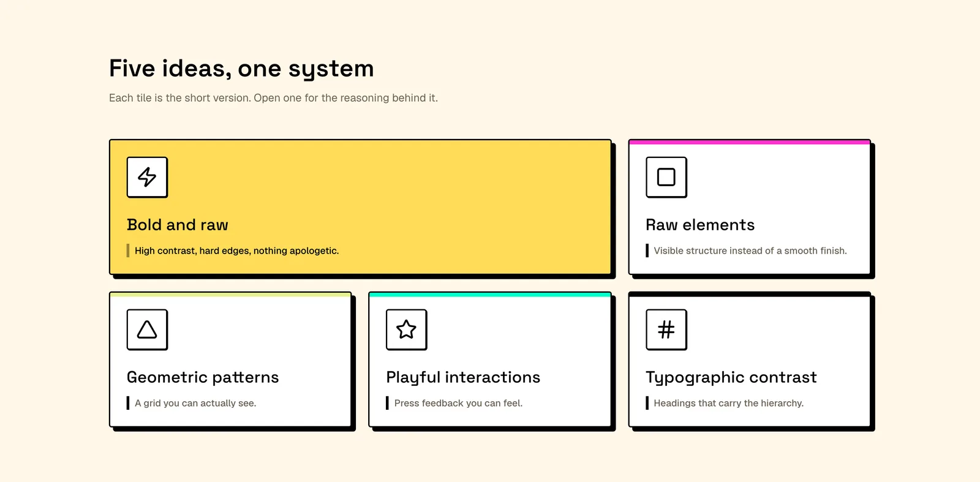The image size is (980, 482).
Task: Click the 'Five ideas, one system' heading
Action: pos(241,69)
